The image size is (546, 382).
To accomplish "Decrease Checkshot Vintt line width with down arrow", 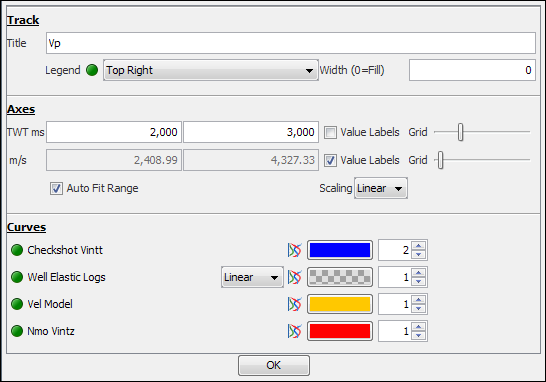I will point(419,255).
